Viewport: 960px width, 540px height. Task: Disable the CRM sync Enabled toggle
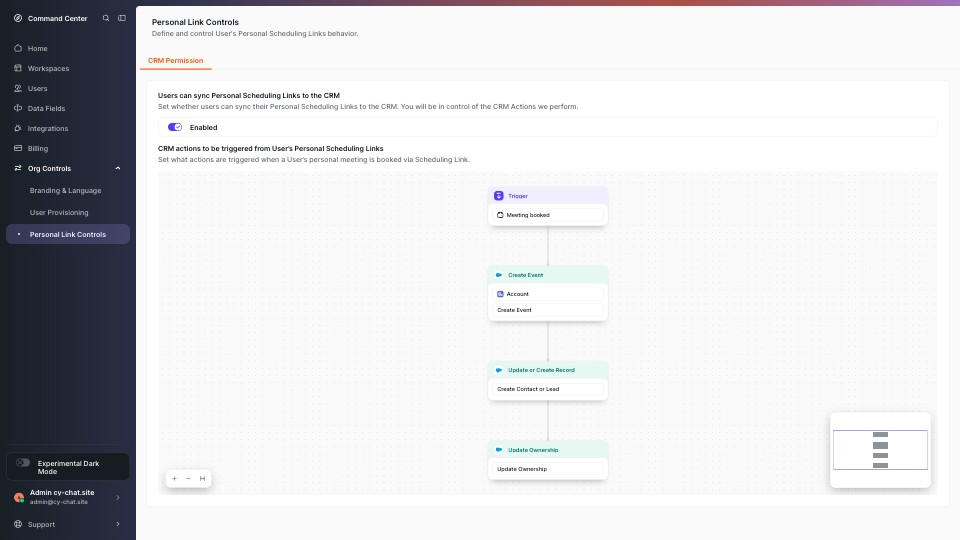175,127
